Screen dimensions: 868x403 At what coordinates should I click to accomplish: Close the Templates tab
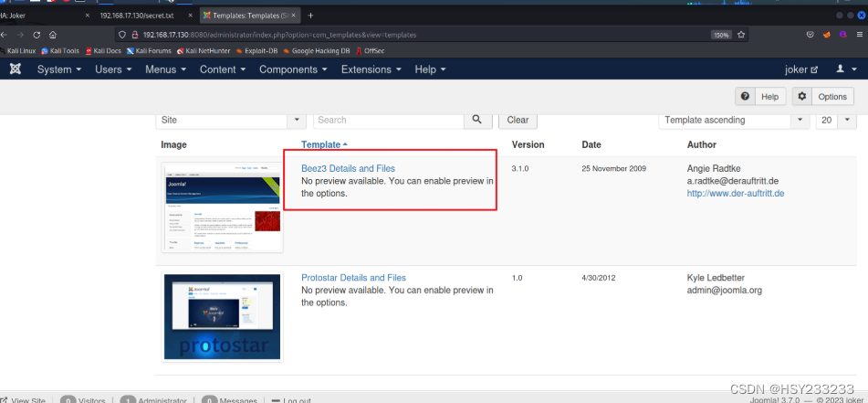[295, 16]
